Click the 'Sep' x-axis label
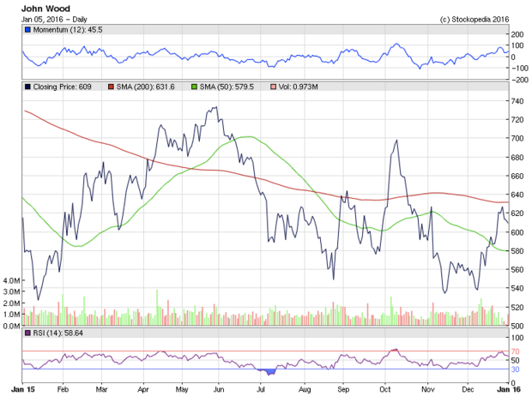 [343, 390]
